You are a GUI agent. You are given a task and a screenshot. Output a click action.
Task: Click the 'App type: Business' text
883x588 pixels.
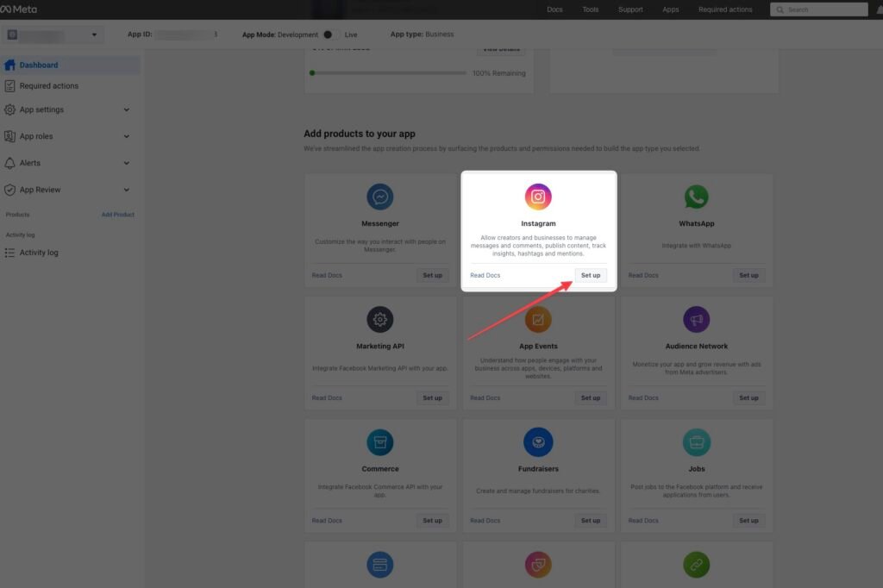(422, 34)
